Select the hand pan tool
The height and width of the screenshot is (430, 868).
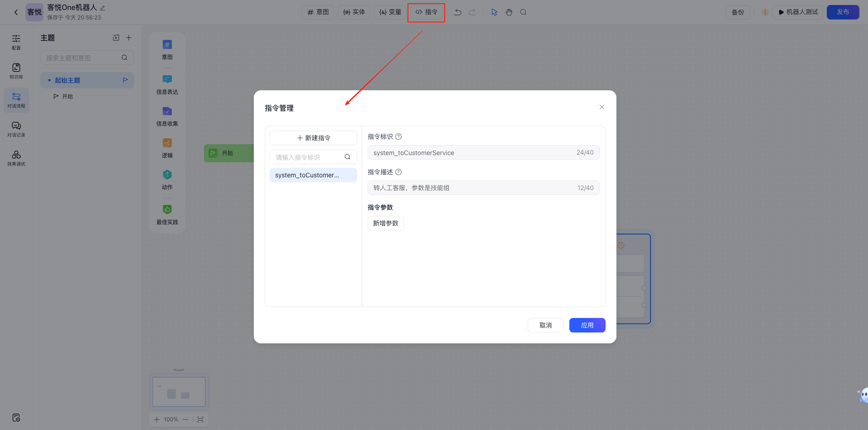point(509,12)
